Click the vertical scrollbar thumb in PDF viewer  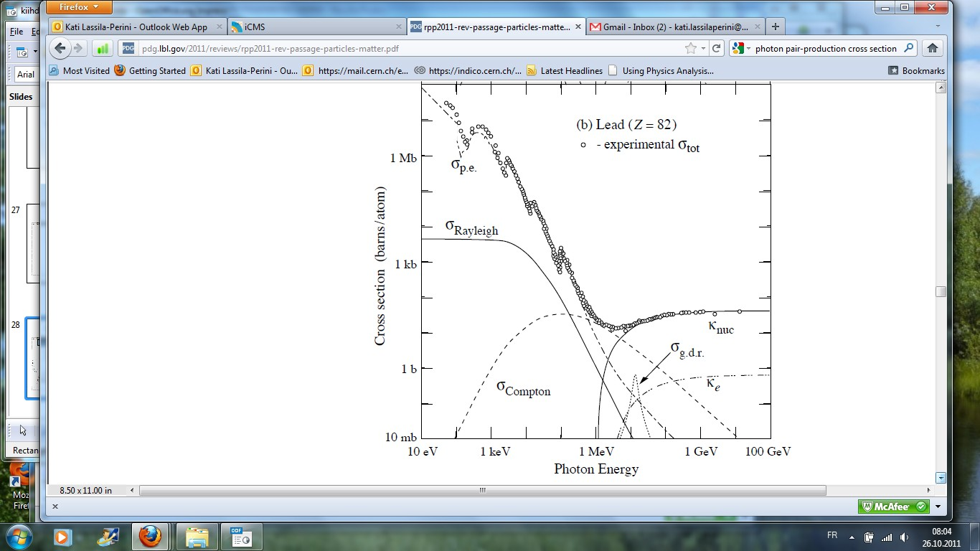point(941,291)
